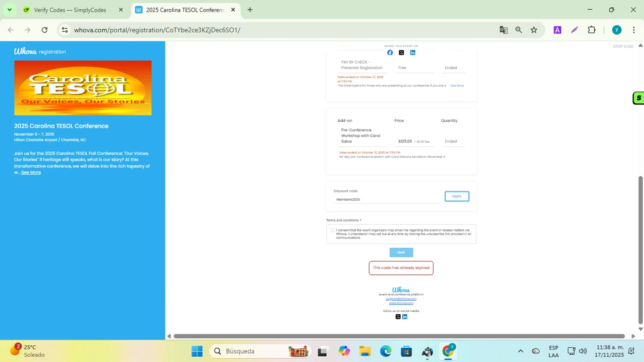Check the terms and conditions consent box
Screen dimensions: 644x362
click(x=332, y=231)
